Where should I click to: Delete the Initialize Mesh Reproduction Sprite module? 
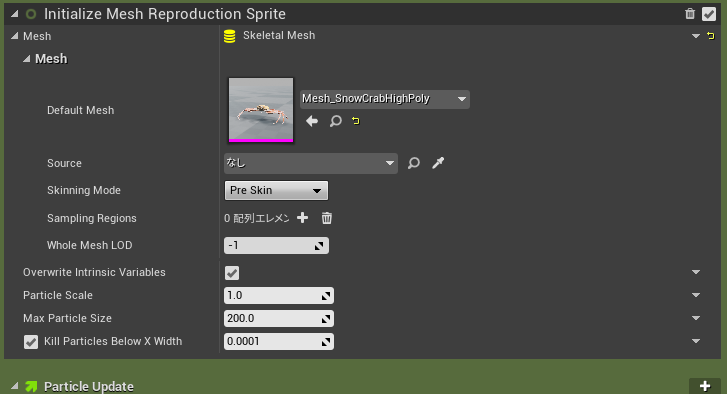tap(690, 14)
